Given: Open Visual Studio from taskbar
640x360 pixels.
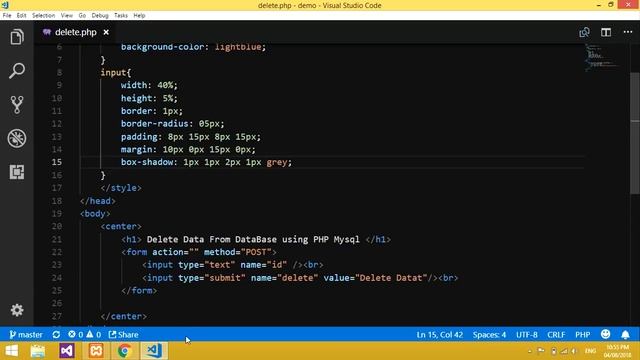Looking at the screenshot, I should click(67, 351).
